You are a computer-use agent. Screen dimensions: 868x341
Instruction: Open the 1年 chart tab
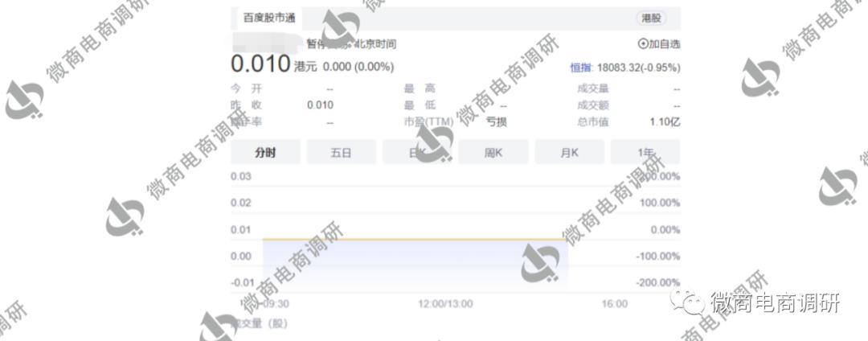645,152
